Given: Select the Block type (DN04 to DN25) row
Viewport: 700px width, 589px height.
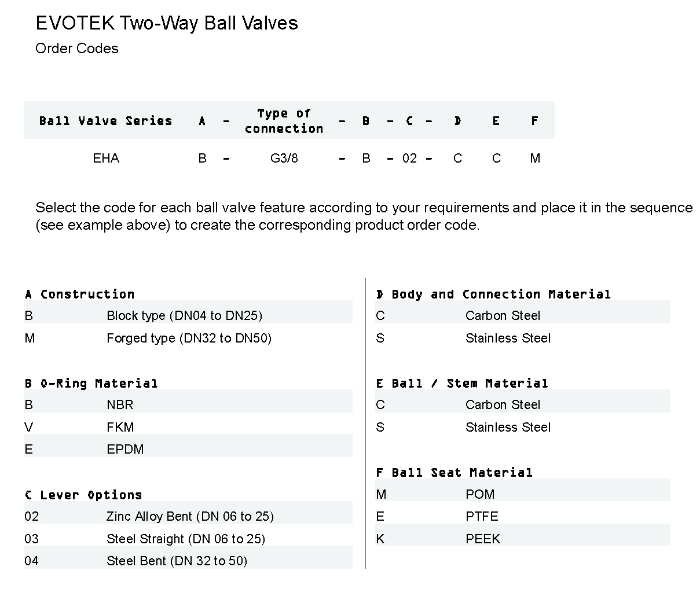Looking at the screenshot, I should [184, 315].
